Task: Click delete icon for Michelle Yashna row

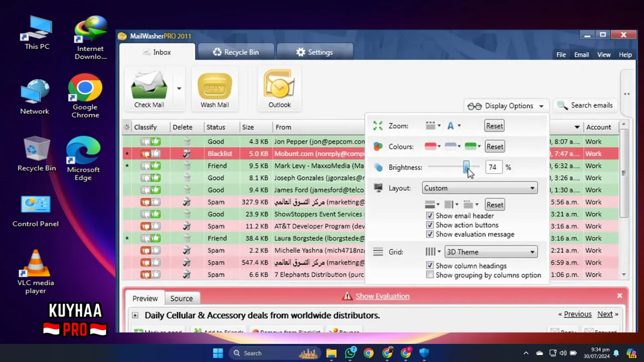Action: [x=187, y=250]
